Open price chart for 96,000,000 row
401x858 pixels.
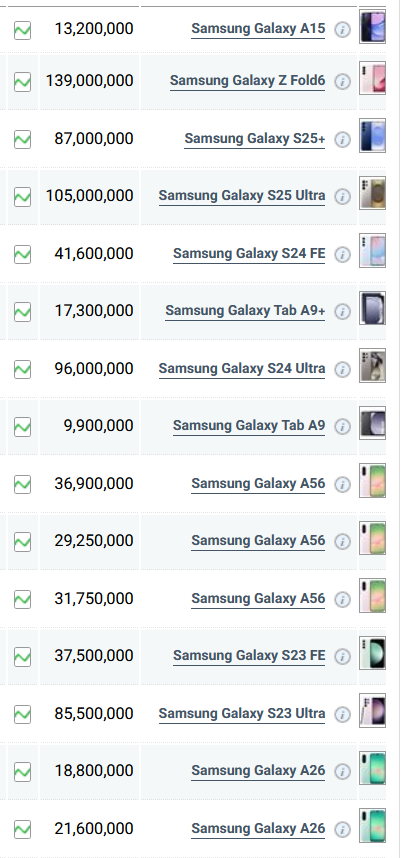(x=22, y=369)
